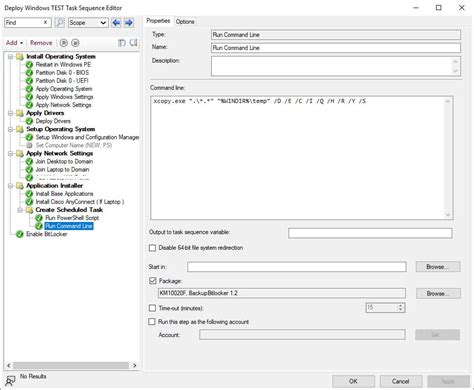474x390 pixels.
Task: Select the Run Command Line step
Action: point(69,226)
